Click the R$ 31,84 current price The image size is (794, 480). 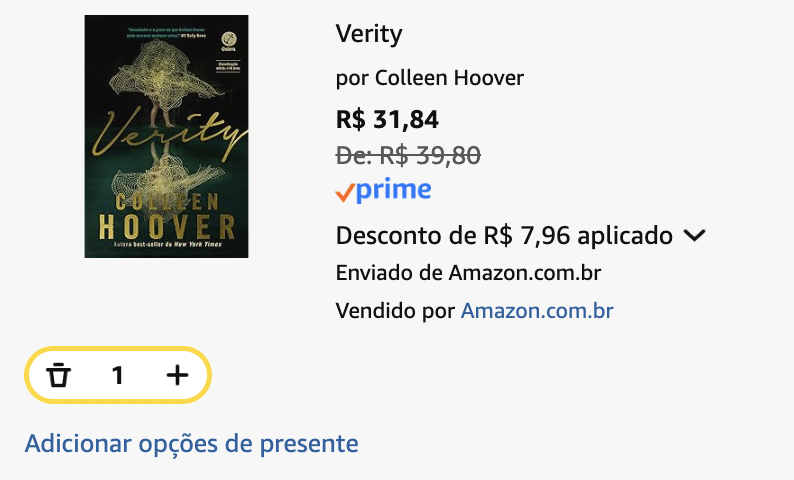(387, 119)
